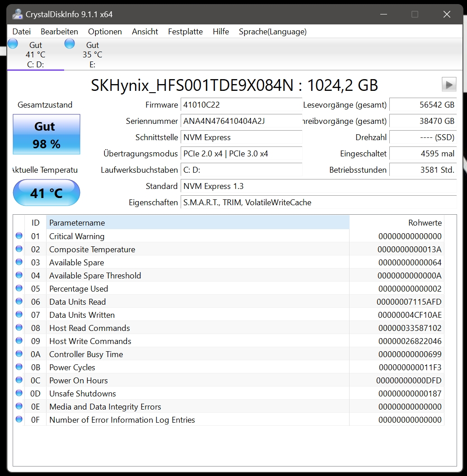Open the Hilfe menu
467x476 pixels.
pyautogui.click(x=221, y=32)
